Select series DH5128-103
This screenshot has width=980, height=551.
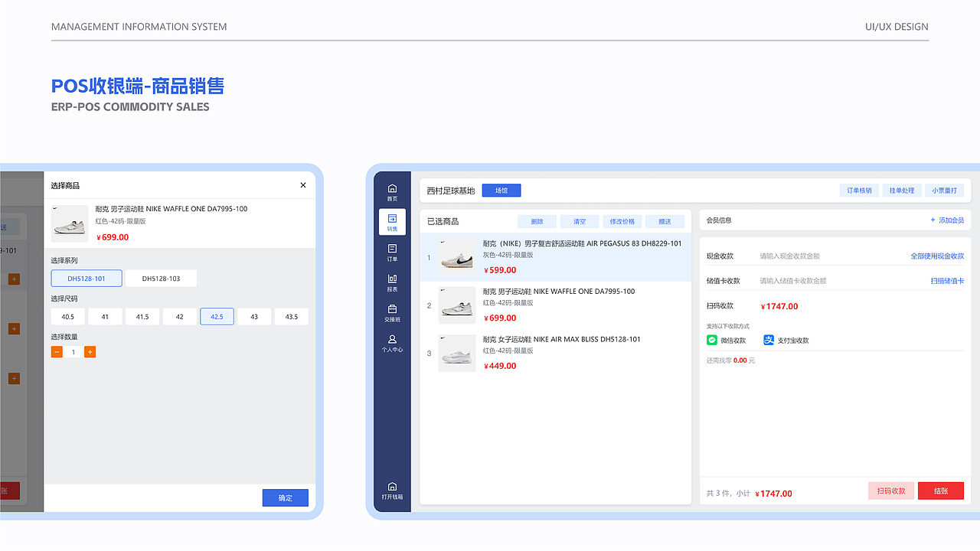click(x=161, y=278)
